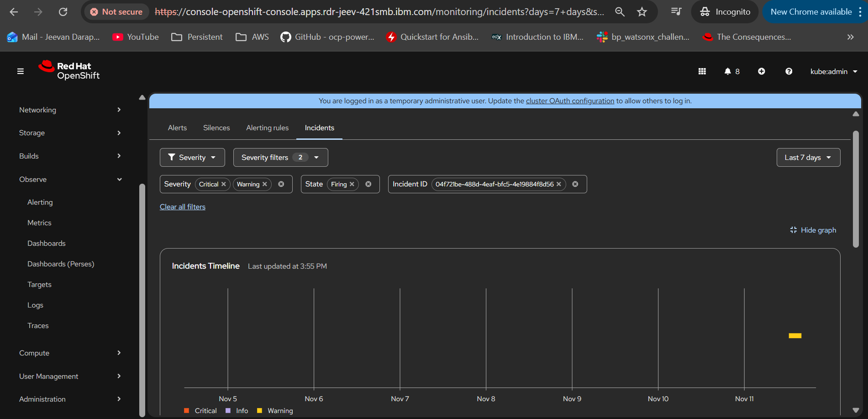Remove the Firing state filter chip
The width and height of the screenshot is (868, 419).
point(352,184)
